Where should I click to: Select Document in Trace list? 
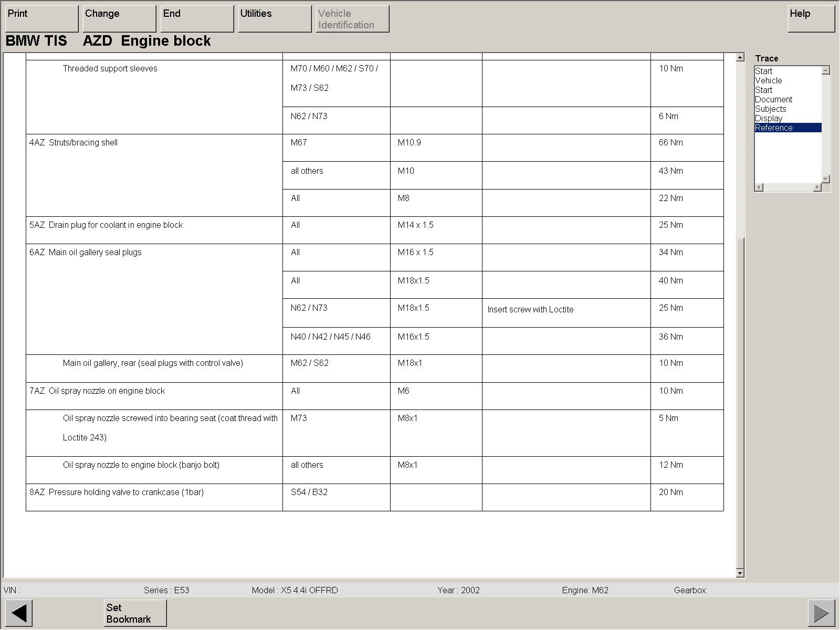pyautogui.click(x=773, y=99)
